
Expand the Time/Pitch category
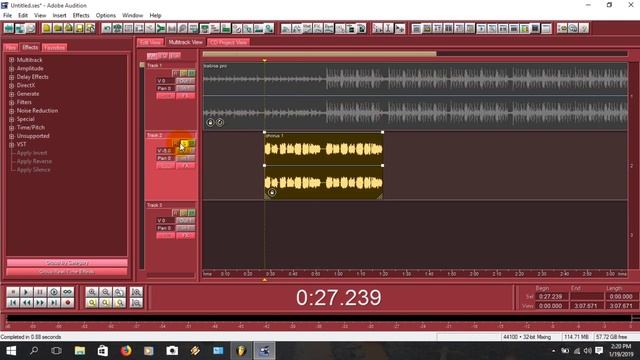point(11,127)
